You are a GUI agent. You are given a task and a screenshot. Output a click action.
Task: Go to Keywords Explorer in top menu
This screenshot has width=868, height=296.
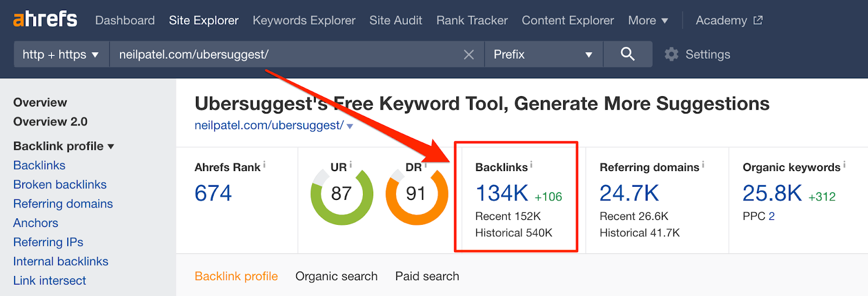304,21
